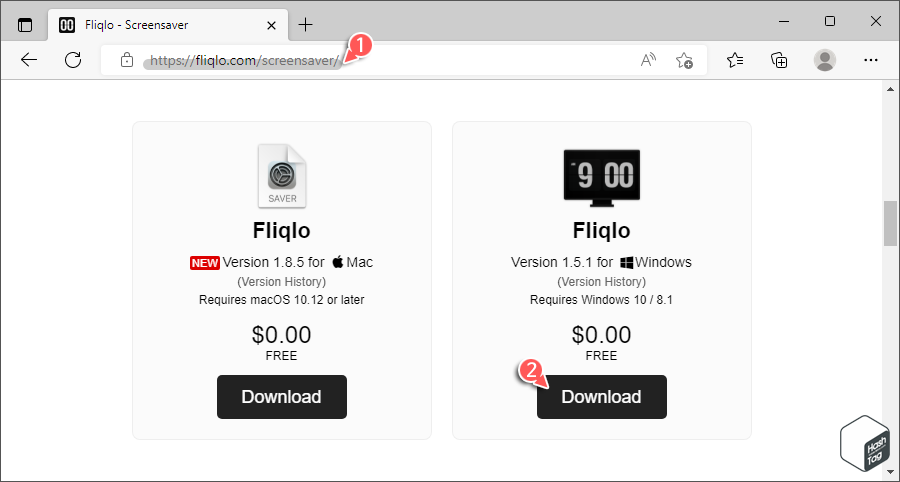
Task: Open the tab actions menu icon
Action: tap(25, 25)
